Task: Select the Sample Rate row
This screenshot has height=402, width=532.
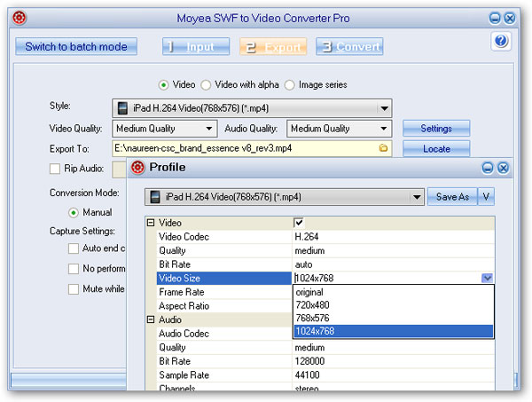Action: pyautogui.click(x=325, y=374)
